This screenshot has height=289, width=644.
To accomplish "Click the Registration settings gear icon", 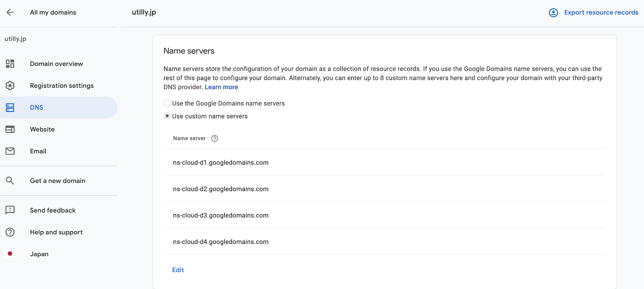I will tap(10, 86).
